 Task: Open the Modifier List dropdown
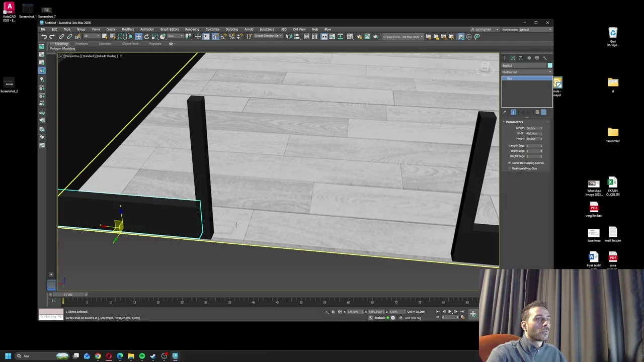tap(527, 72)
